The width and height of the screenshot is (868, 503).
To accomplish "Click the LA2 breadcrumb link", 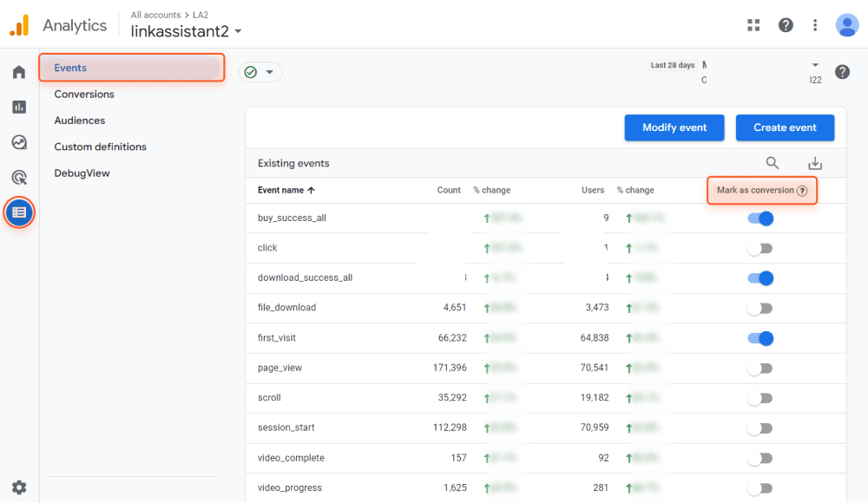I will pyautogui.click(x=201, y=15).
